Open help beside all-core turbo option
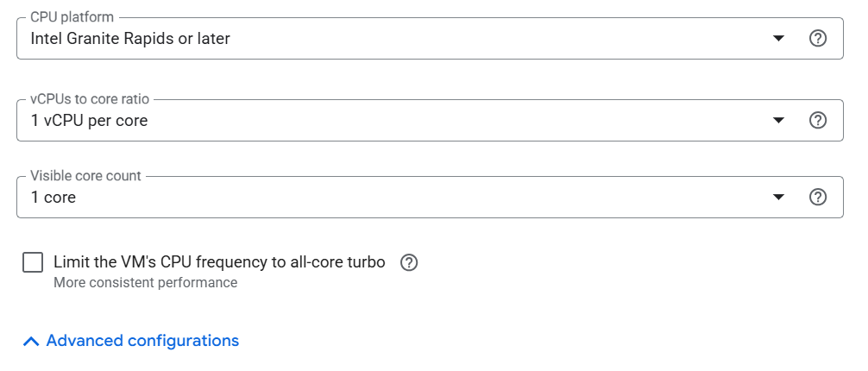This screenshot has width=868, height=371. coord(410,262)
